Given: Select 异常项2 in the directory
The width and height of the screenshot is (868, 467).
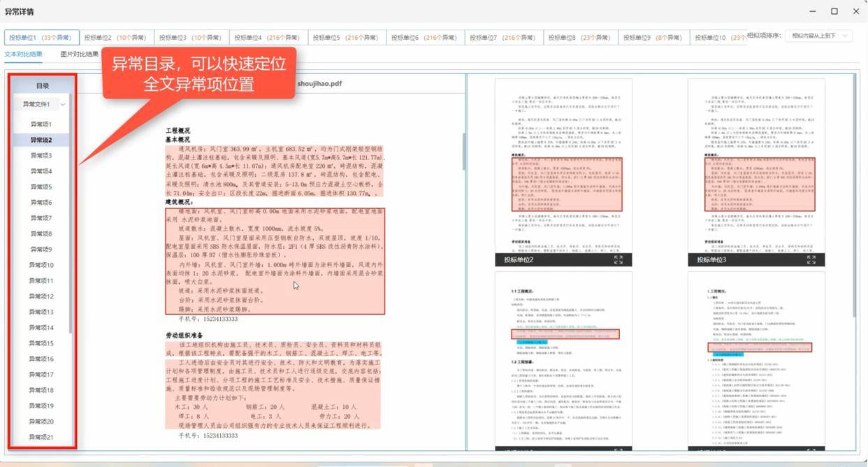Looking at the screenshot, I should click(x=41, y=140).
